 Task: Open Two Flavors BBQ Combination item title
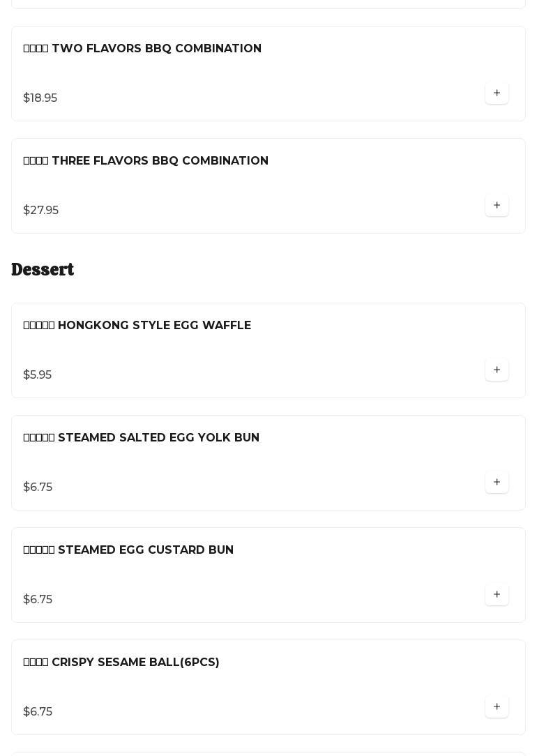click(142, 49)
